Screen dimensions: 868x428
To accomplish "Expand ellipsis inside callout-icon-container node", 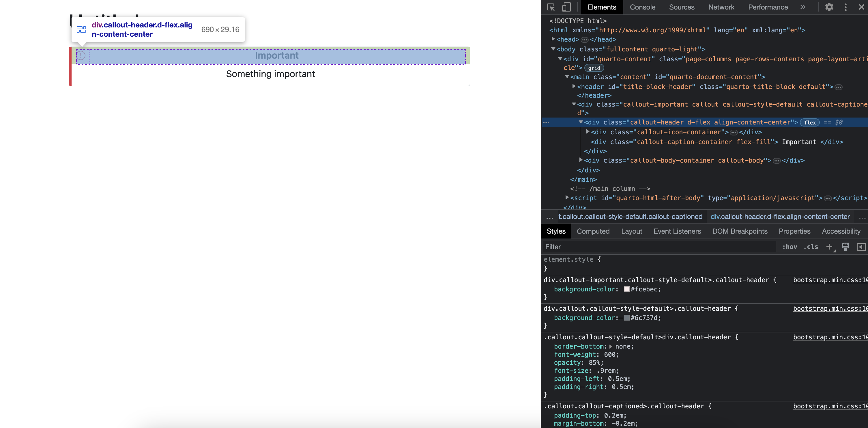I will (734, 133).
